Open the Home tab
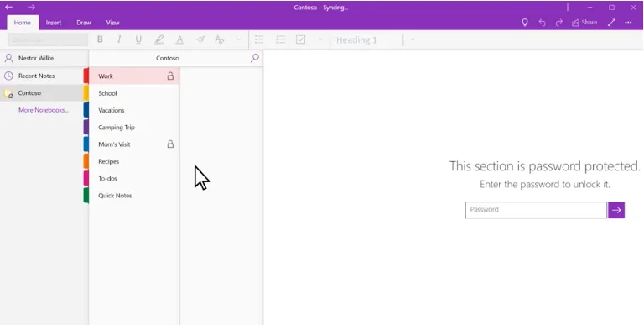The width and height of the screenshot is (644, 325). (x=22, y=23)
